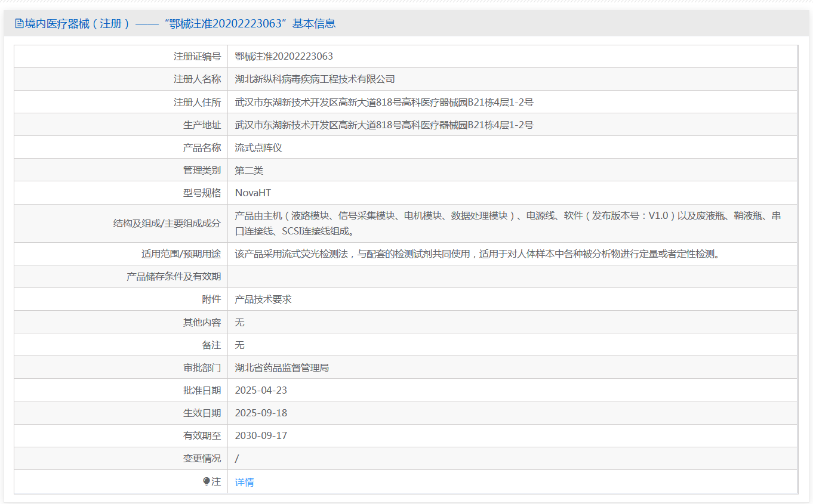Screen dimensions: 813x504
Task: Click the 备注 label
Action: (212, 345)
